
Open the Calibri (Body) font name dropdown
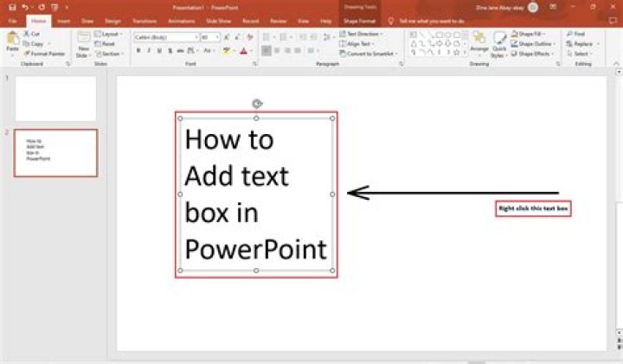coord(164,38)
